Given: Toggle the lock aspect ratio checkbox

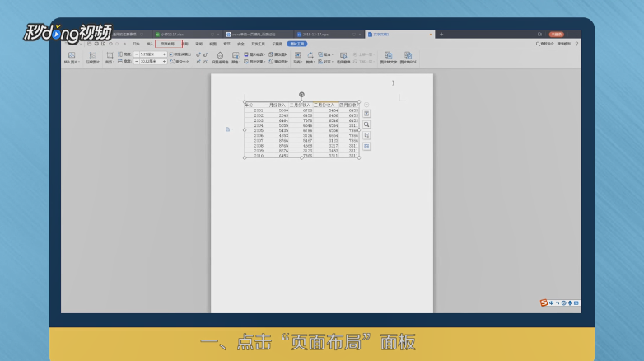Looking at the screenshot, I should point(171,54).
